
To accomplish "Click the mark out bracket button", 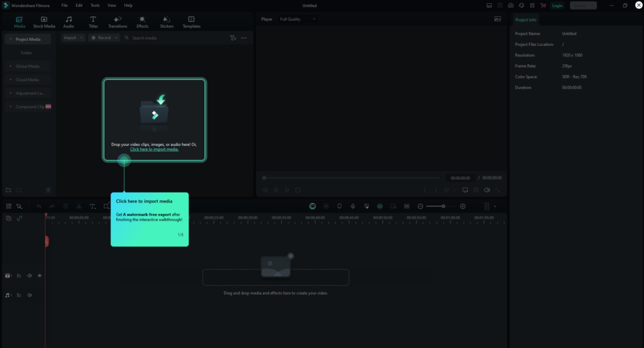I will coord(436,190).
